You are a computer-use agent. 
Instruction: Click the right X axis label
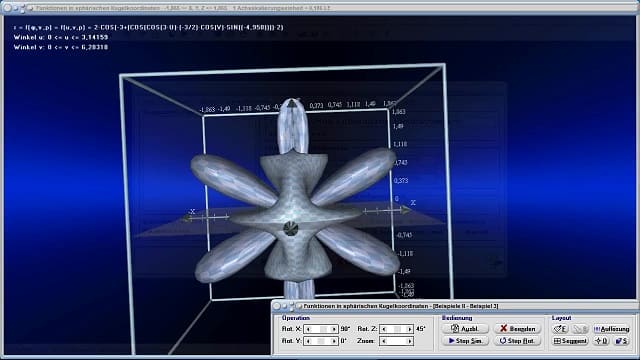coord(413,203)
